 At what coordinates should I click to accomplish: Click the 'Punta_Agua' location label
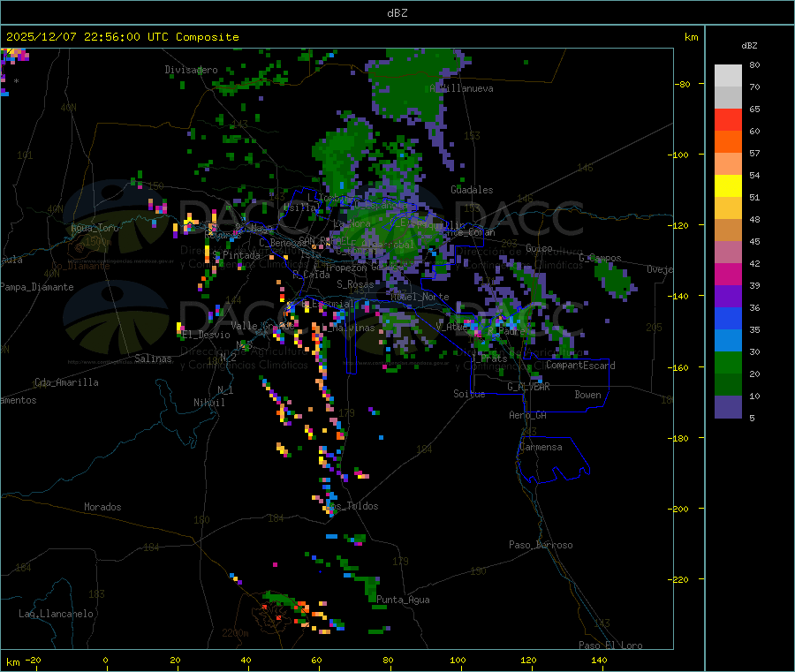(x=403, y=600)
